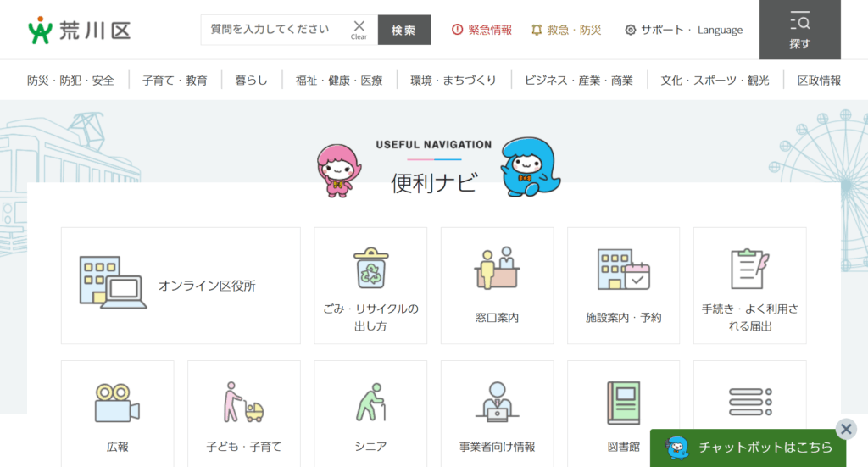Screen dimensions: 868x467
Task: Open the 図書館 book icon
Action: 623,402
